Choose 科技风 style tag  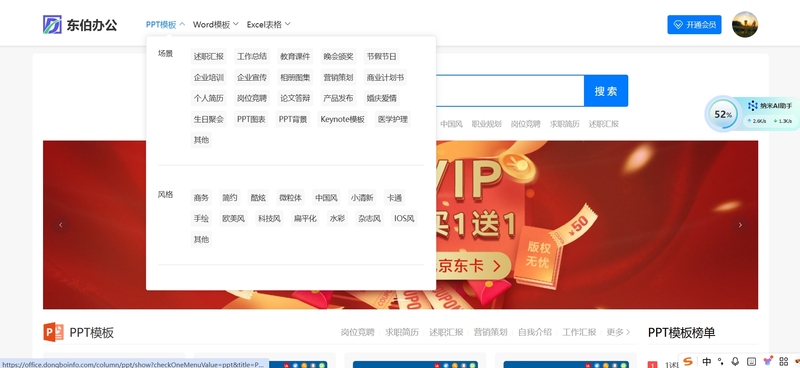tap(269, 218)
